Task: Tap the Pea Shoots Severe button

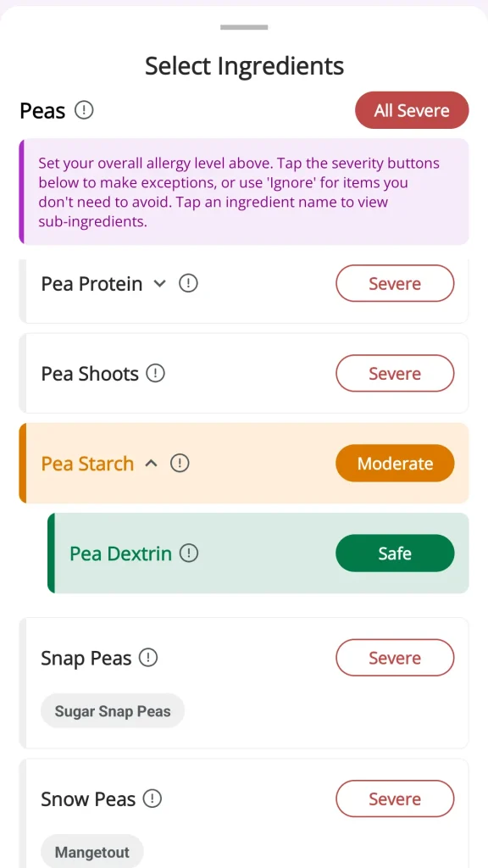Action: tap(395, 374)
